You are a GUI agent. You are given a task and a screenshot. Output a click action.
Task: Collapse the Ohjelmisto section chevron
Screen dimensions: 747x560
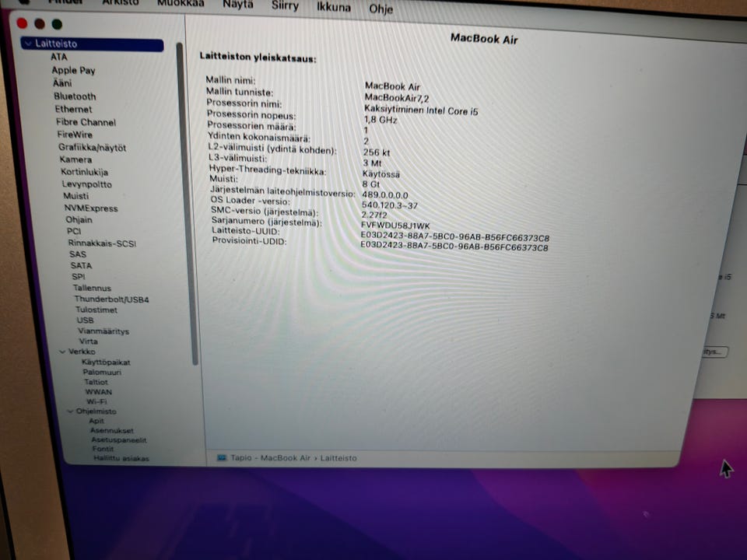click(x=71, y=411)
